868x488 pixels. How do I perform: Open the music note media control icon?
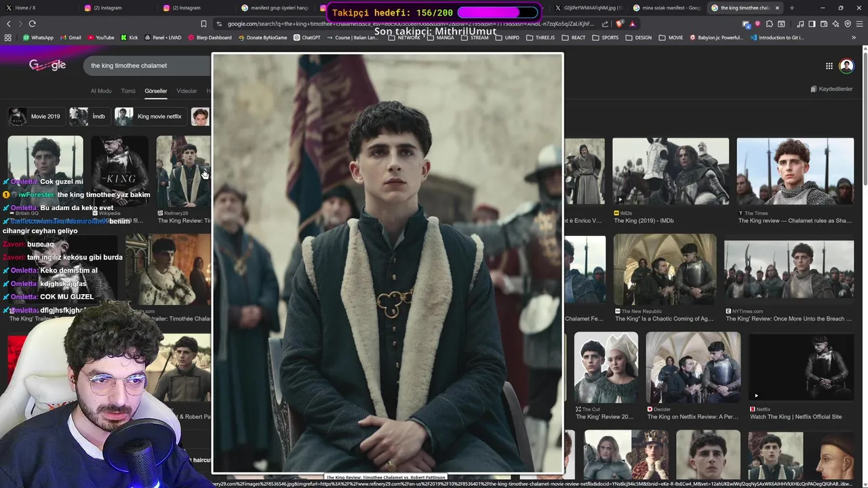coord(800,24)
